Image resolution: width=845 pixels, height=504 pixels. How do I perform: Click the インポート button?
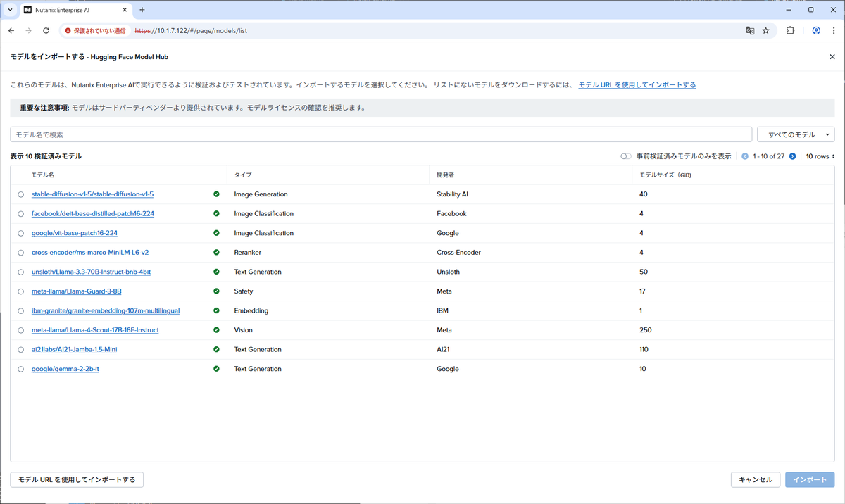coord(810,479)
